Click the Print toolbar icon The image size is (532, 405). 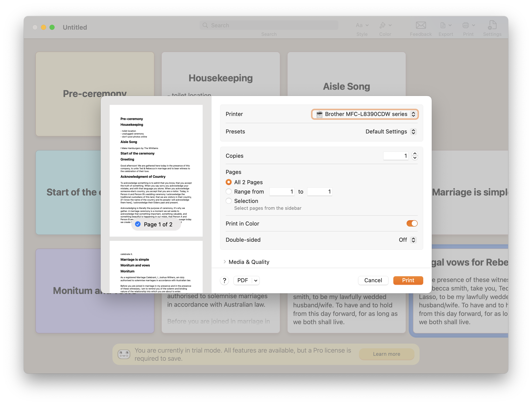coord(466,25)
